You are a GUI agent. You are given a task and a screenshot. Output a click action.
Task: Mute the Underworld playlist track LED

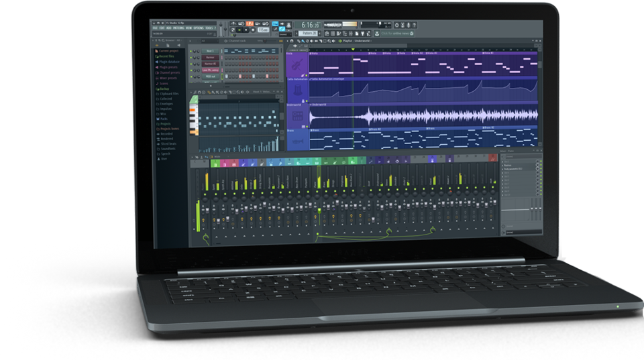307,127
